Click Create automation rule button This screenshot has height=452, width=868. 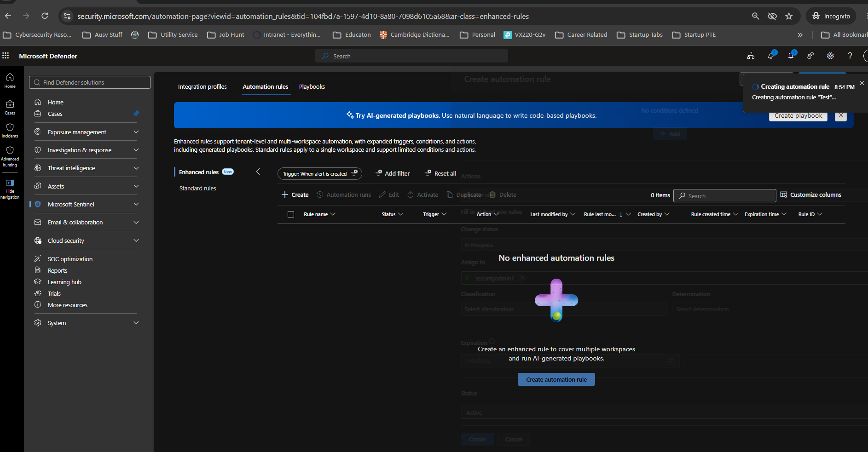pos(556,379)
